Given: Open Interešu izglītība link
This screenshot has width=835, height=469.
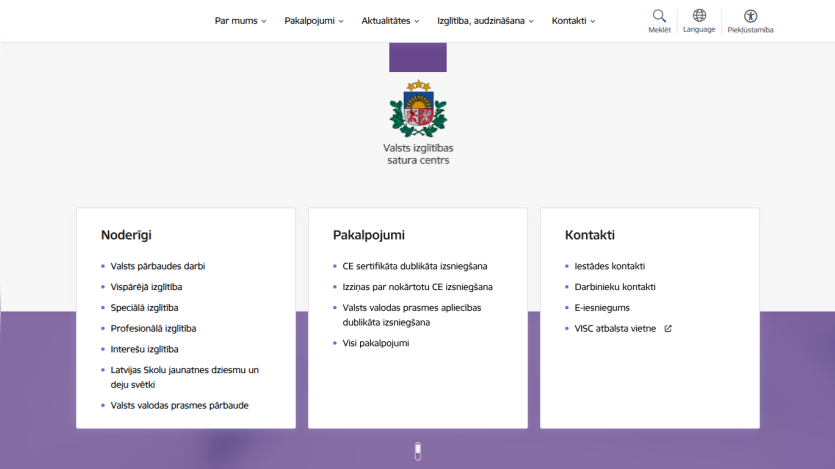Looking at the screenshot, I should [144, 349].
